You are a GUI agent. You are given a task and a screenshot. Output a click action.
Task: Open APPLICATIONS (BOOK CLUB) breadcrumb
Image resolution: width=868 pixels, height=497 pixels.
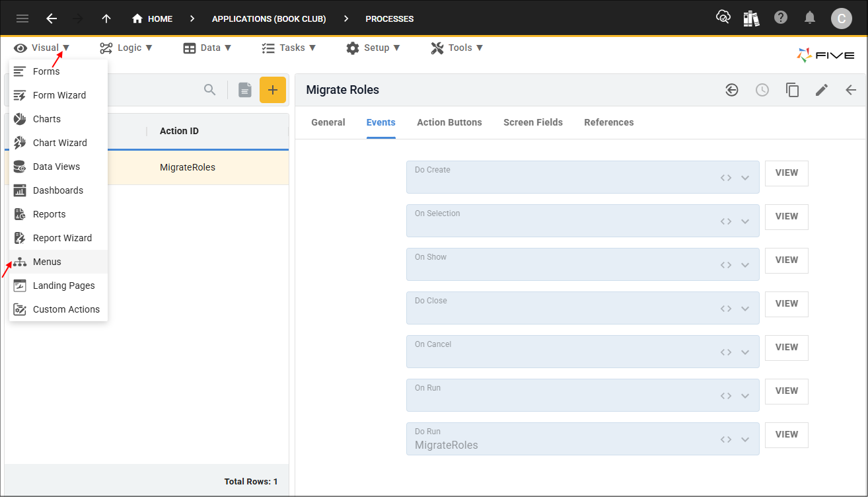[x=269, y=19]
